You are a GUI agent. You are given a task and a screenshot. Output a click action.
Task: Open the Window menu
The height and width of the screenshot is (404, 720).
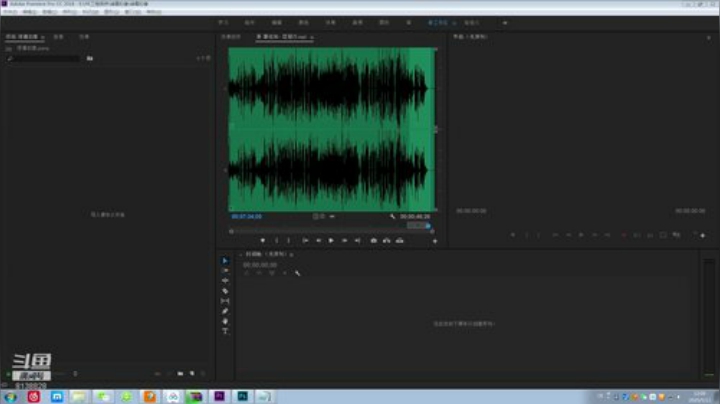pos(133,12)
